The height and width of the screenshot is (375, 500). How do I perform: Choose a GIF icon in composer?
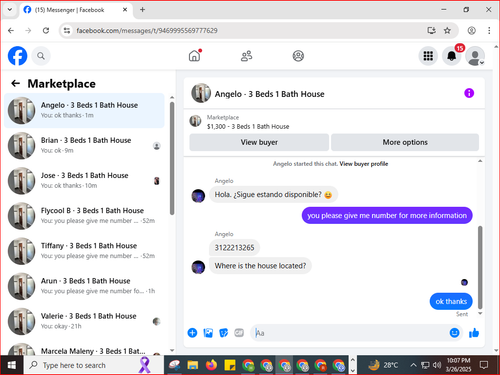click(x=239, y=333)
